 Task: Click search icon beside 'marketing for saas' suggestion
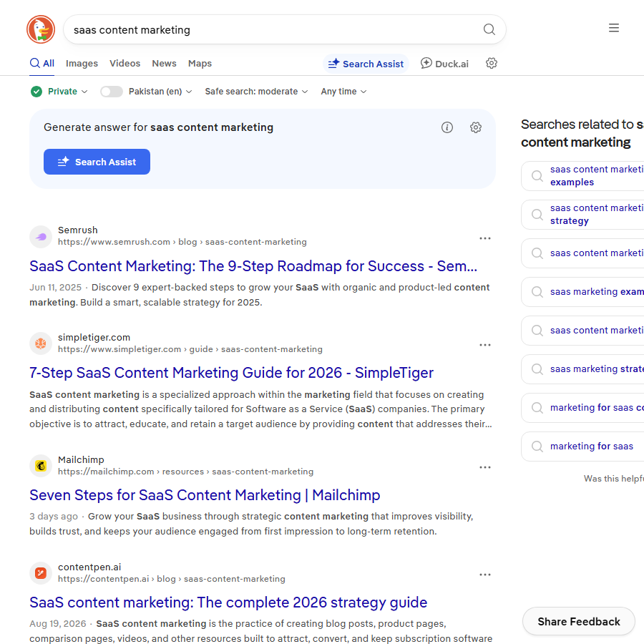[x=537, y=446]
